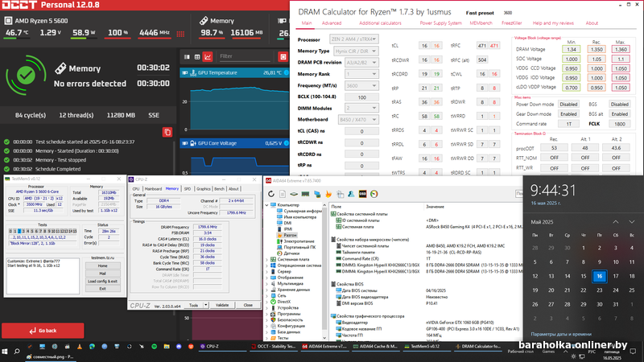This screenshot has height=362, width=644.
Task: Click the AIDA64 user preferences toolbar icon
Action: click(x=351, y=194)
